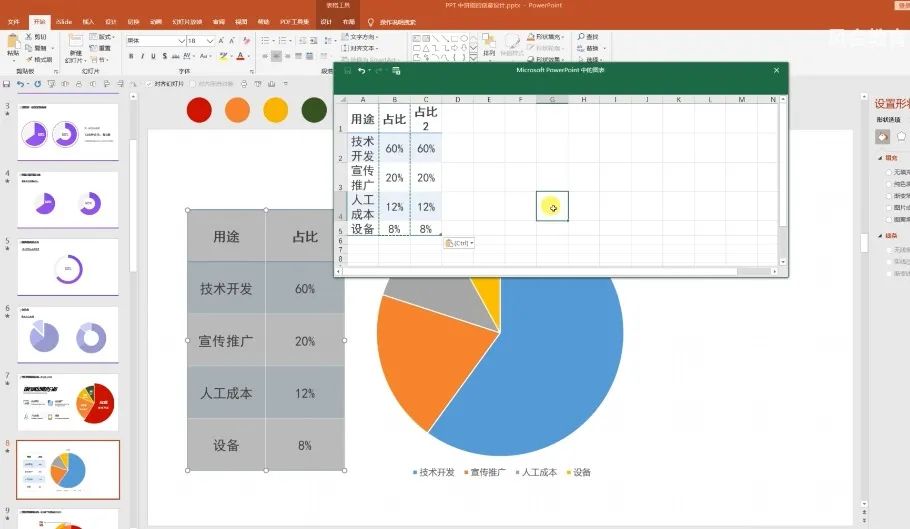The image size is (910, 529).
Task: Open the table tools Layout (布局) tab
Action: pyautogui.click(x=348, y=22)
